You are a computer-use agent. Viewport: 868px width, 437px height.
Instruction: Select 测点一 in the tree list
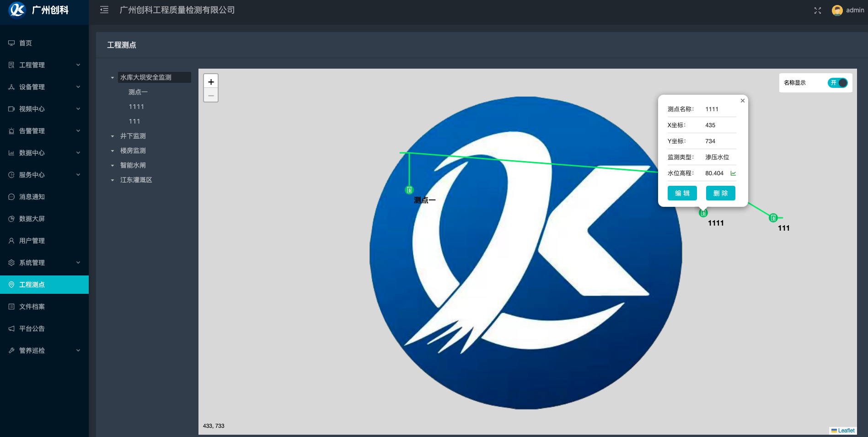pos(138,92)
